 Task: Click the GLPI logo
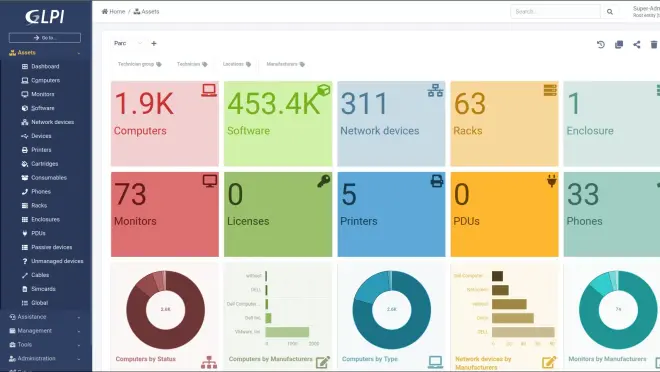pyautogui.click(x=45, y=17)
